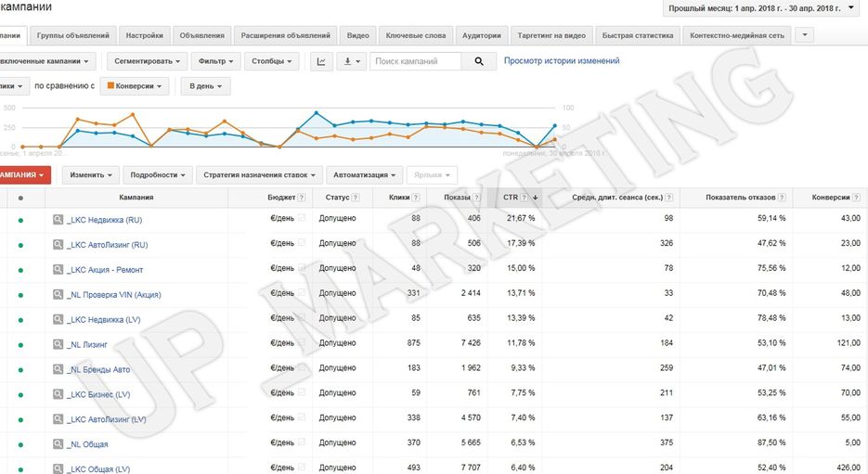Click green status dot for _NL Лизинг
The height and width of the screenshot is (474, 868).
(x=20, y=344)
